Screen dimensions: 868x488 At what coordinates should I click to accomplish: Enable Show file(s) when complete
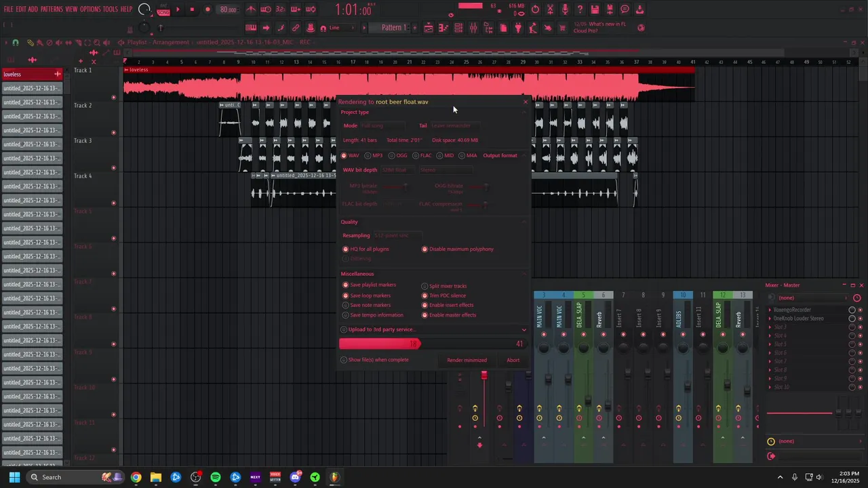click(x=374, y=360)
